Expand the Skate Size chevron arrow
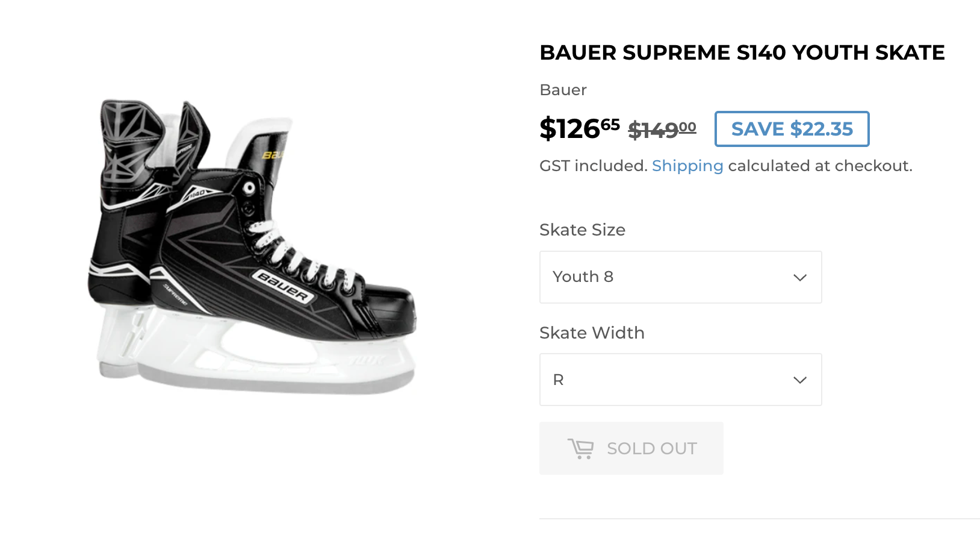The width and height of the screenshot is (980, 535). pos(799,278)
